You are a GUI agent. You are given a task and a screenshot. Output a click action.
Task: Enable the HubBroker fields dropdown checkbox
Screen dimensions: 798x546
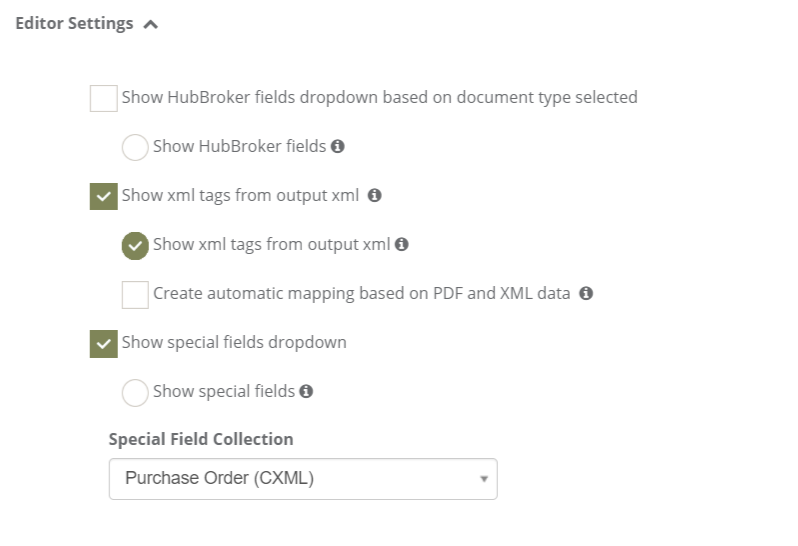pos(104,98)
